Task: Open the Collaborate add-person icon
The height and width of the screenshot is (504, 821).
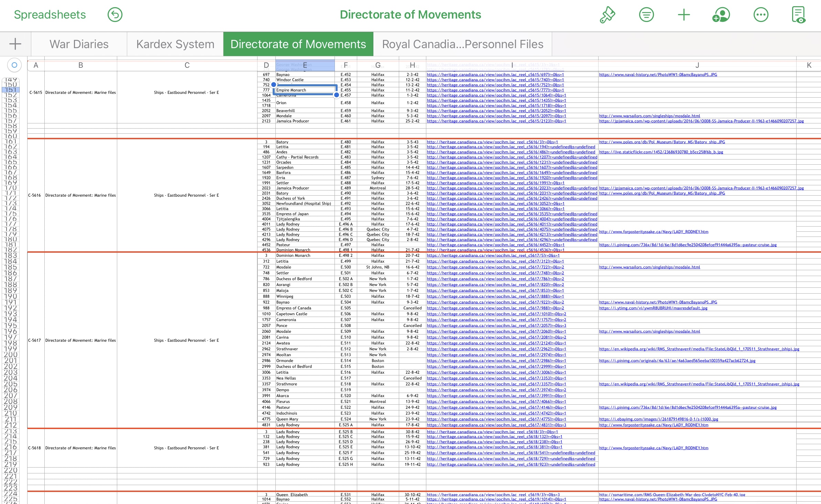Action: point(721,15)
